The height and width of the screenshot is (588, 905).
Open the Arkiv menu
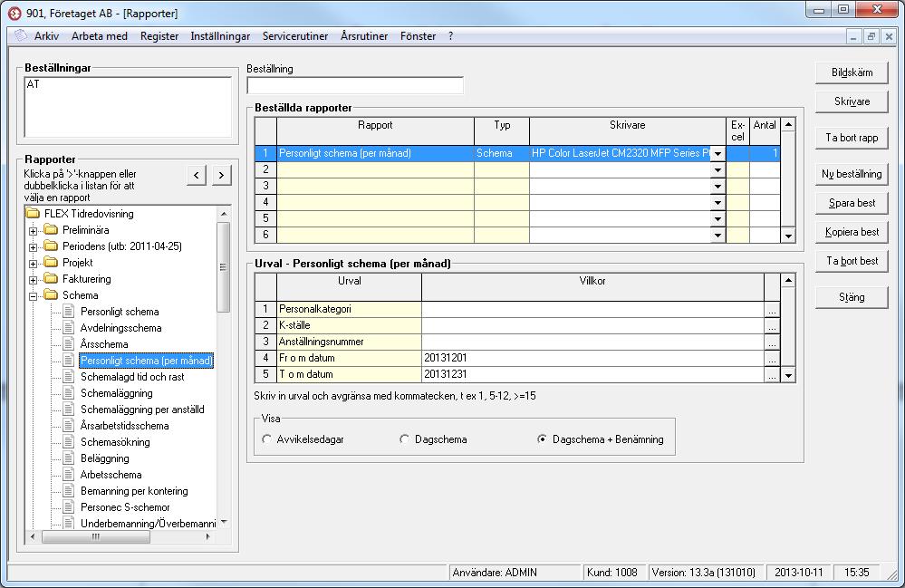tap(46, 35)
